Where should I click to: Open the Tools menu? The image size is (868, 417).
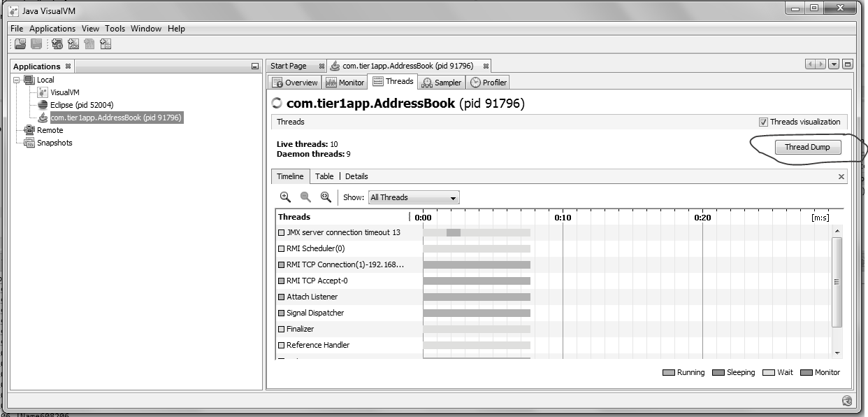pyautogui.click(x=115, y=29)
